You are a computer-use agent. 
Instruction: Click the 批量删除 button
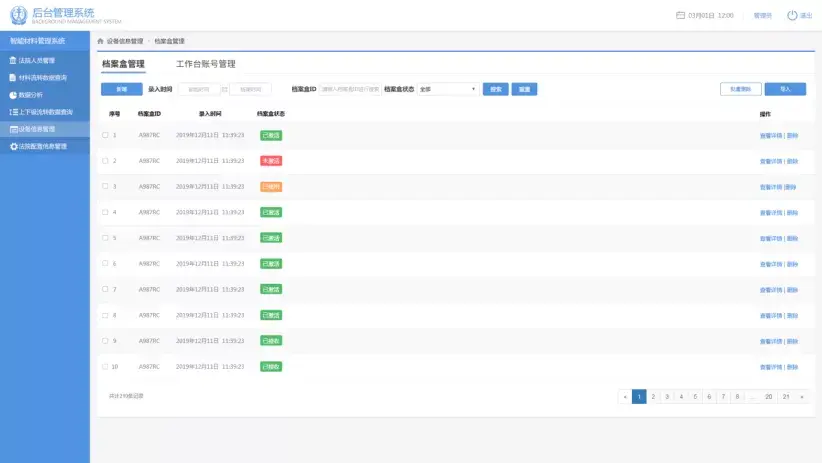pyautogui.click(x=741, y=89)
